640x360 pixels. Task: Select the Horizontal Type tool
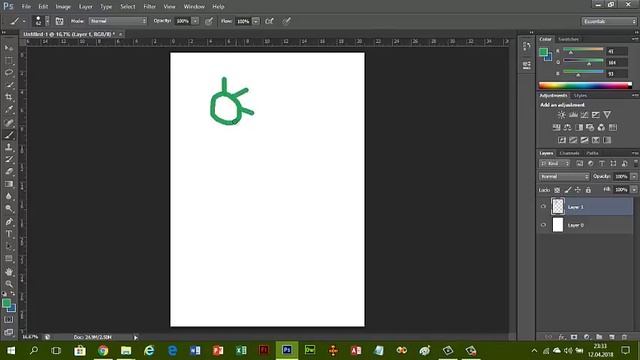tap(9, 234)
